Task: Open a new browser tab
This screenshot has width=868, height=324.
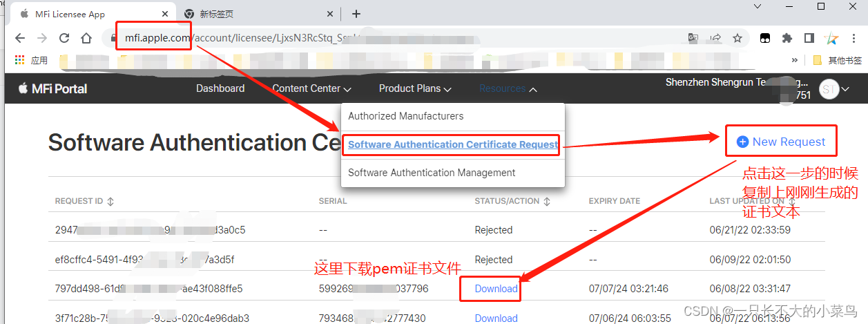Action: (356, 14)
